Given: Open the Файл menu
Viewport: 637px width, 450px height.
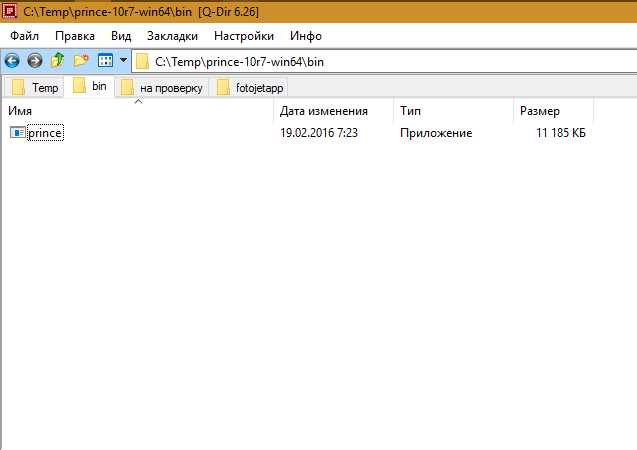Looking at the screenshot, I should 24,36.
